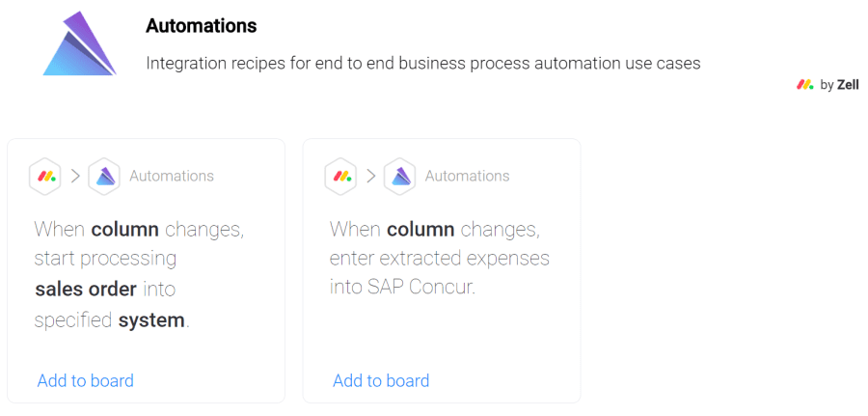This screenshot has width=868, height=416.
Task: Click the integration recipes description text
Action: (x=423, y=64)
